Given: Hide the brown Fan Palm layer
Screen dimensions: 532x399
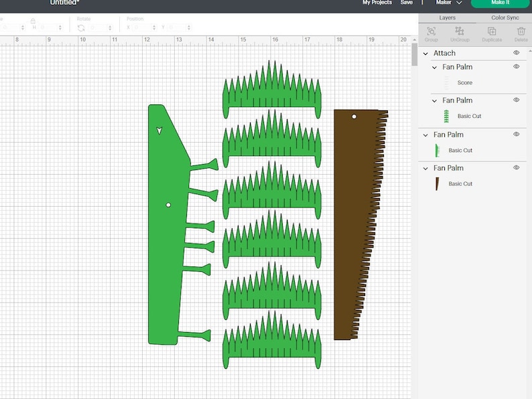Looking at the screenshot, I should click(x=517, y=167).
